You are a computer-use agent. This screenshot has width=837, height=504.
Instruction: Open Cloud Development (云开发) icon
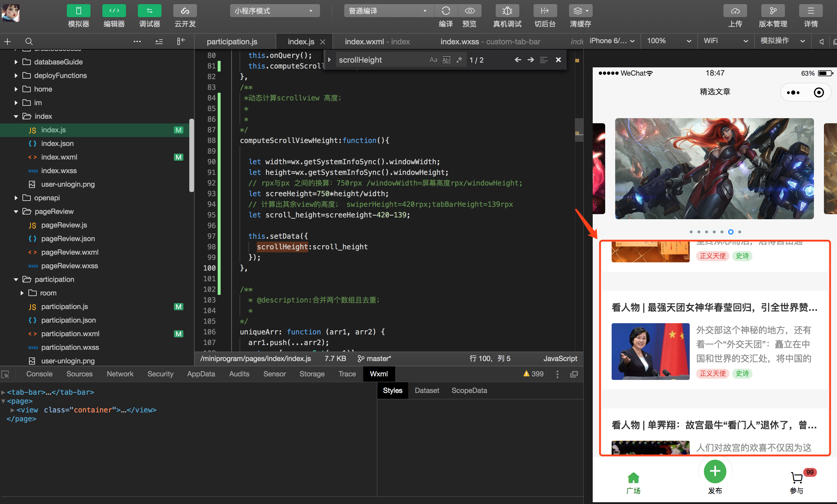click(x=185, y=11)
